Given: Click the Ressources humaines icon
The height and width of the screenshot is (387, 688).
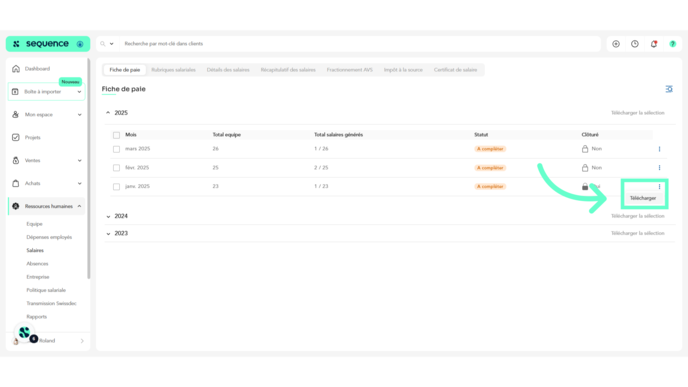Looking at the screenshot, I should point(16,206).
